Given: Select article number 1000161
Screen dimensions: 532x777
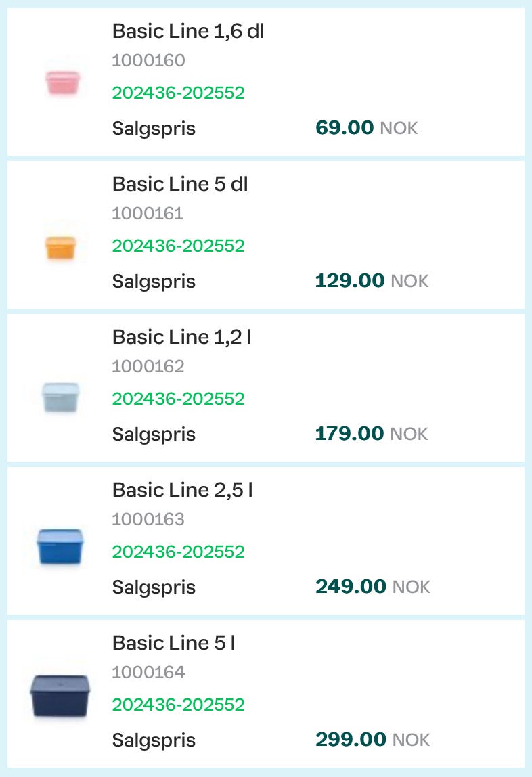Looking at the screenshot, I should click(148, 214).
